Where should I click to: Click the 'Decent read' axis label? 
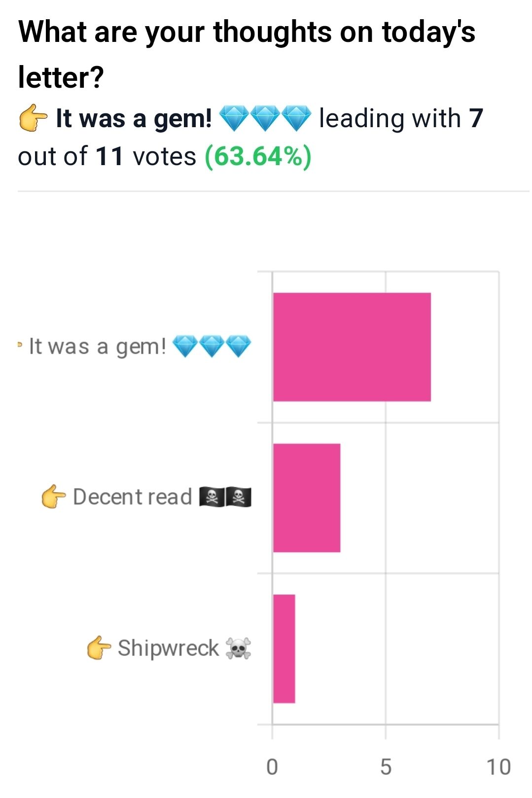click(132, 497)
